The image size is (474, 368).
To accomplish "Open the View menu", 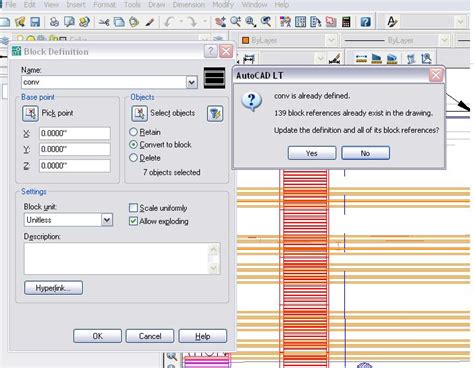I will (x=51, y=5).
